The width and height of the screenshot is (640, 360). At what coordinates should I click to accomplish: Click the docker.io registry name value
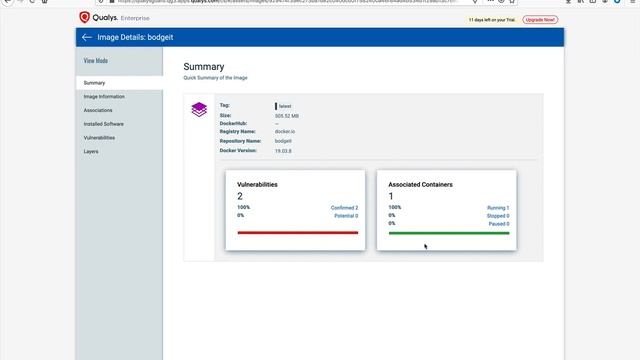285,131
